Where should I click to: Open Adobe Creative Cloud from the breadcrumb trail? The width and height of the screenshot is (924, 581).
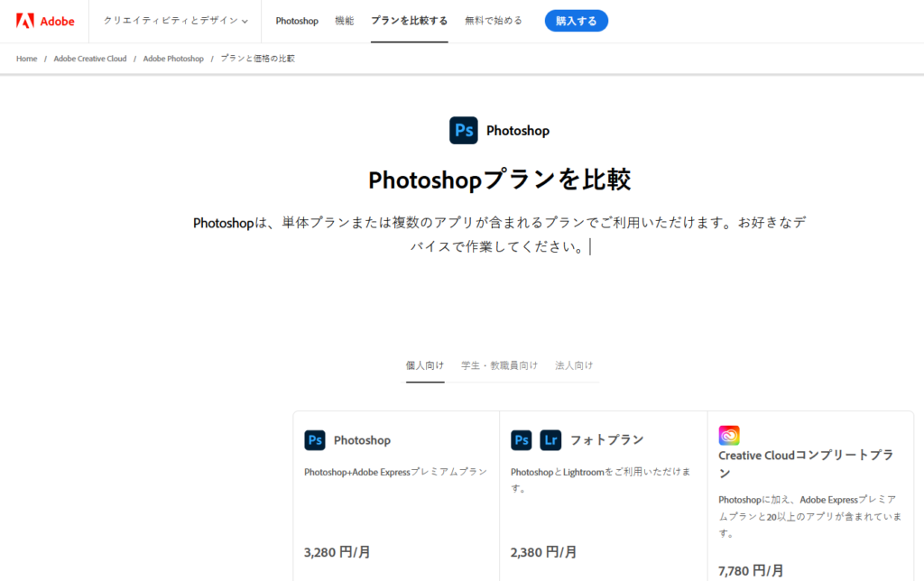tap(89, 58)
